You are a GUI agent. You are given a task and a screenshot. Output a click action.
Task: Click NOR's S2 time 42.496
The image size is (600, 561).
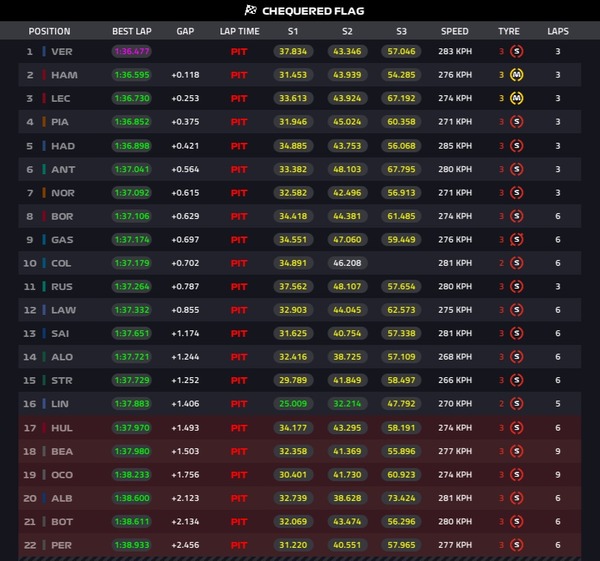coord(347,193)
